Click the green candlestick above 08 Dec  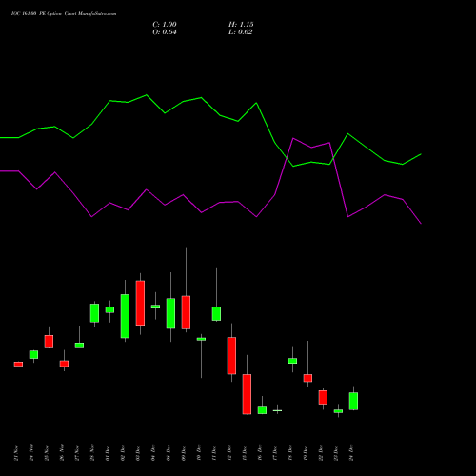coord(170,313)
